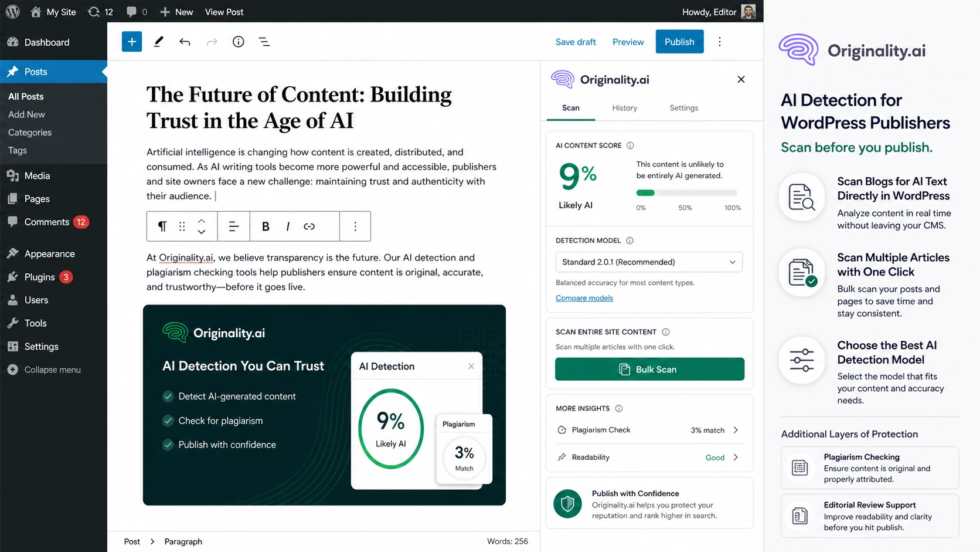Open My Site home icon
The image size is (980, 552).
[36, 12]
